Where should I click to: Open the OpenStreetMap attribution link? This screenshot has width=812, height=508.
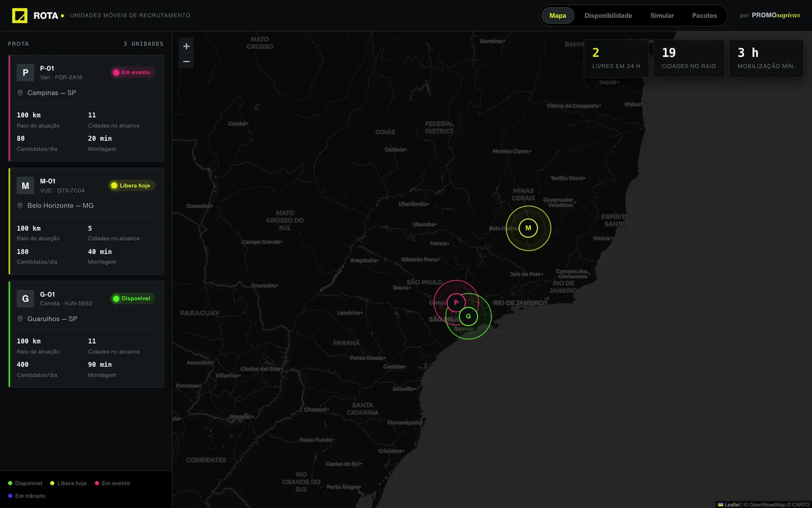click(x=767, y=504)
